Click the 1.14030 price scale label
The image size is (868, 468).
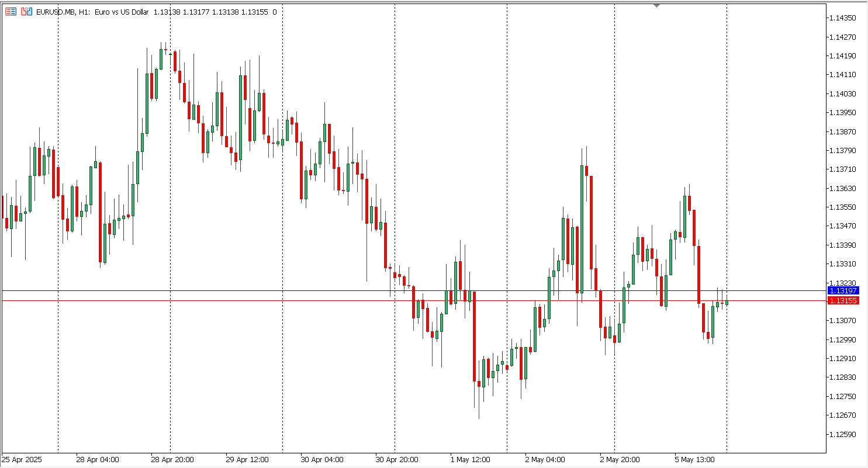[x=844, y=93]
